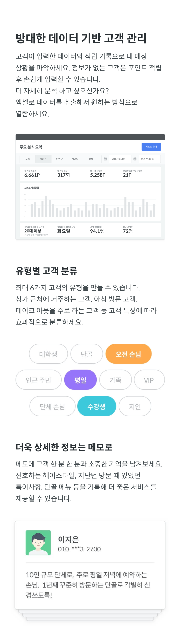Toggle the 단골 customer tag
Image resolution: width=180 pixels, height=644 pixels.
[87, 354]
